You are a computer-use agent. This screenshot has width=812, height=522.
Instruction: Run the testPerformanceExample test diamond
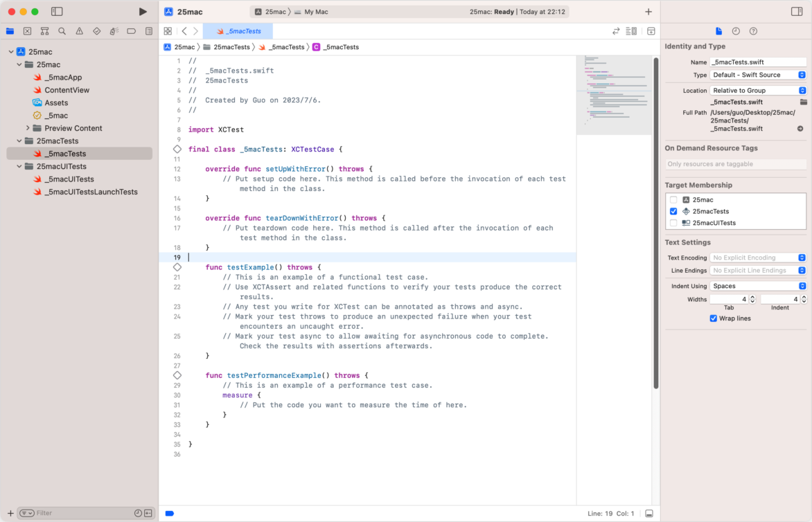pyautogui.click(x=177, y=375)
